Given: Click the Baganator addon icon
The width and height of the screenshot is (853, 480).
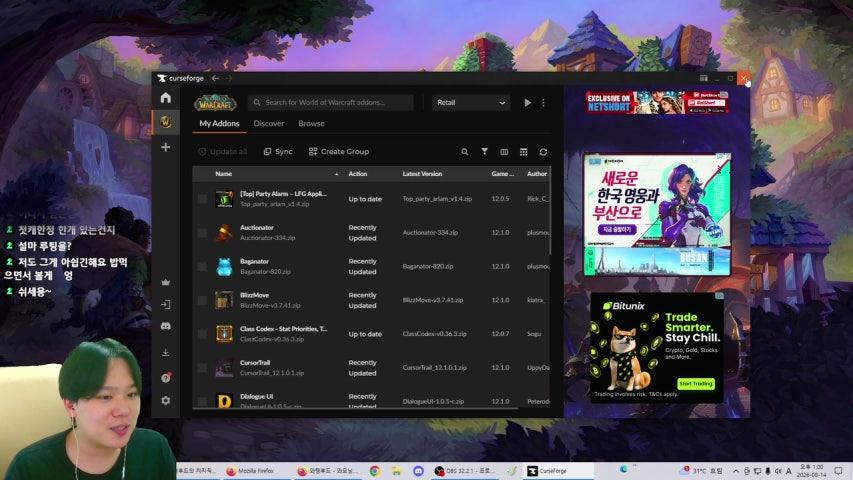Looking at the screenshot, I should 224,267.
